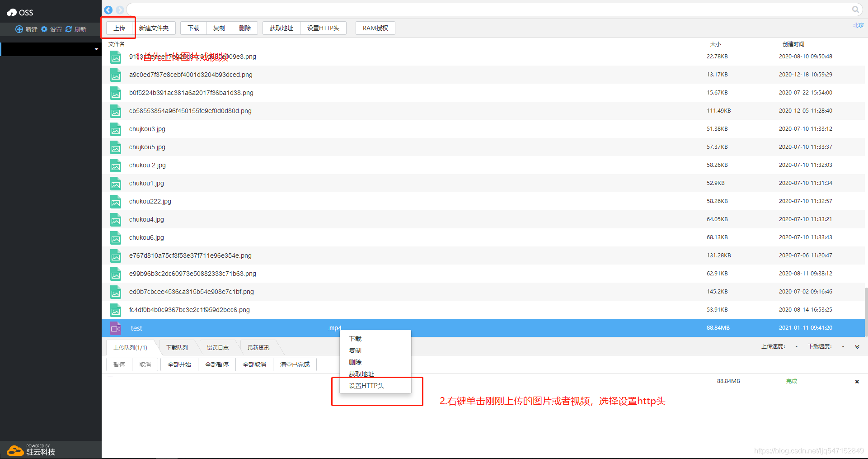Choose 设置HTTP头 from the context menu
868x459 pixels.
(x=375, y=386)
